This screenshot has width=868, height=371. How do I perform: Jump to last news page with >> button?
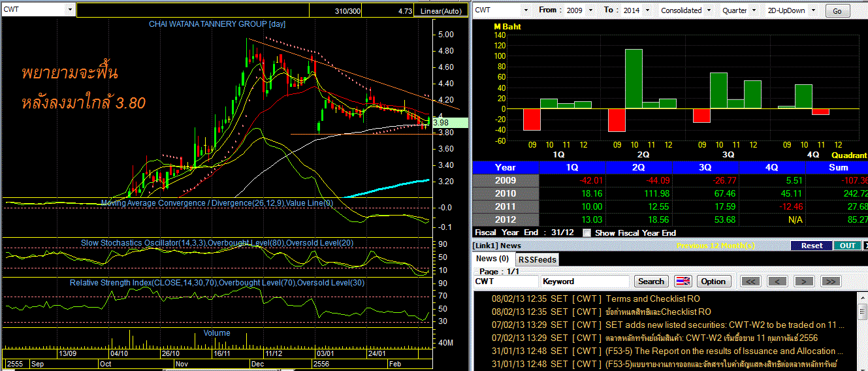[x=830, y=281]
